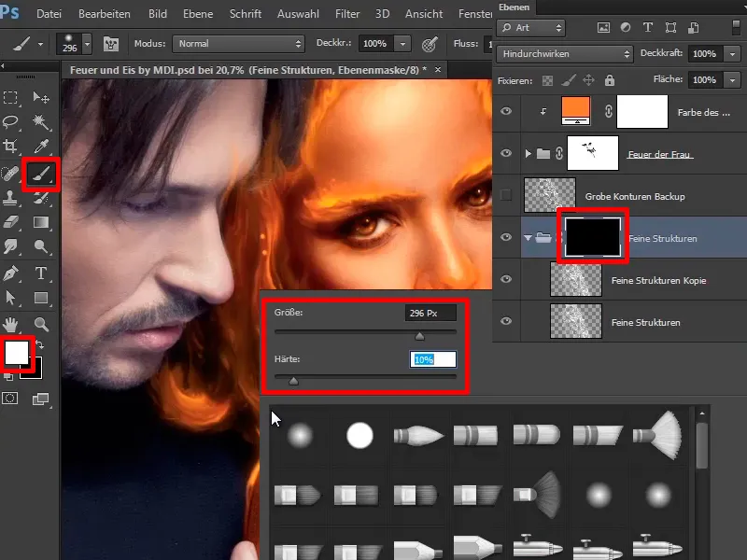The width and height of the screenshot is (747, 560).
Task: Select the History Brush tool
Action: (41, 198)
